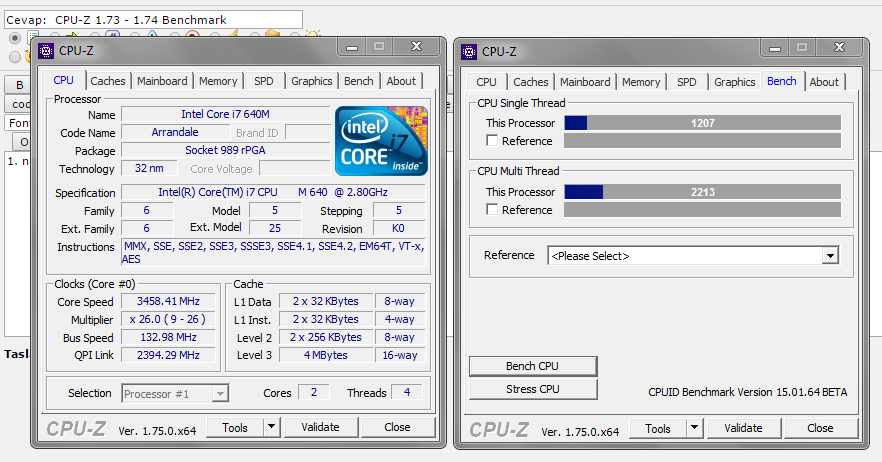
Task: Switch to Memory tab in left CPU-Z window
Action: [218, 81]
